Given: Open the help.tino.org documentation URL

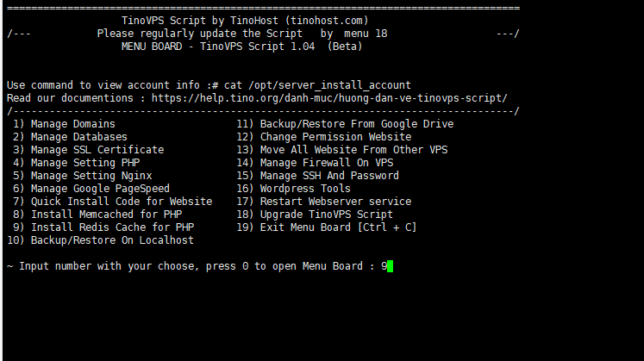Looking at the screenshot, I should 329,98.
